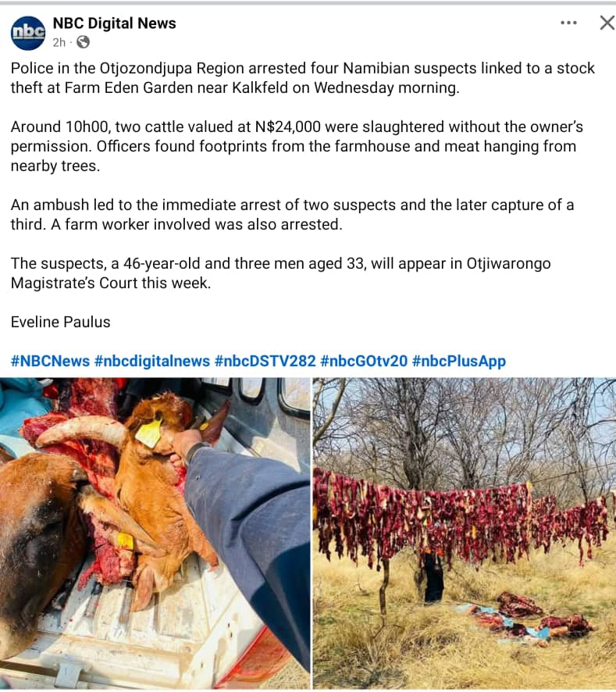Close the post with the X icon
Image resolution: width=616 pixels, height=692 pixels.
[x=607, y=23]
